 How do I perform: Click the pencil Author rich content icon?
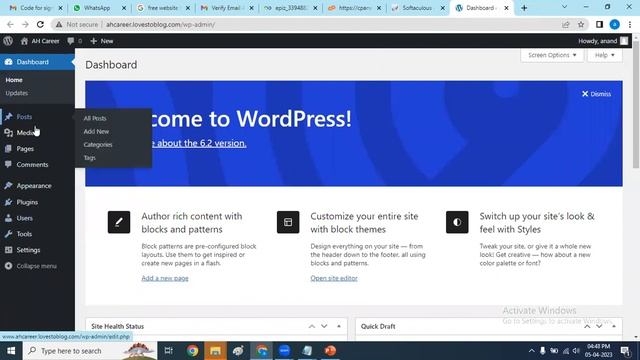pyautogui.click(x=119, y=222)
